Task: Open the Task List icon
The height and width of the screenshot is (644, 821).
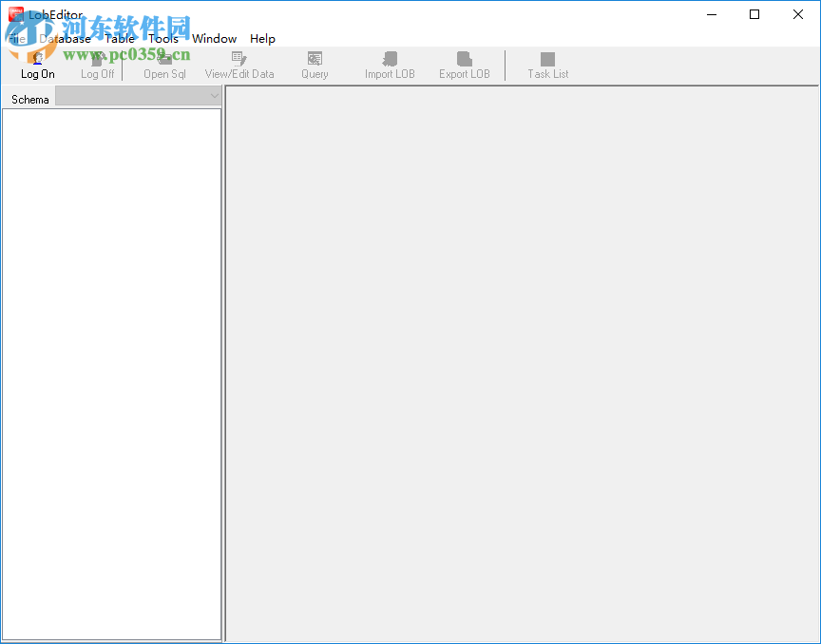Action: coord(547,65)
